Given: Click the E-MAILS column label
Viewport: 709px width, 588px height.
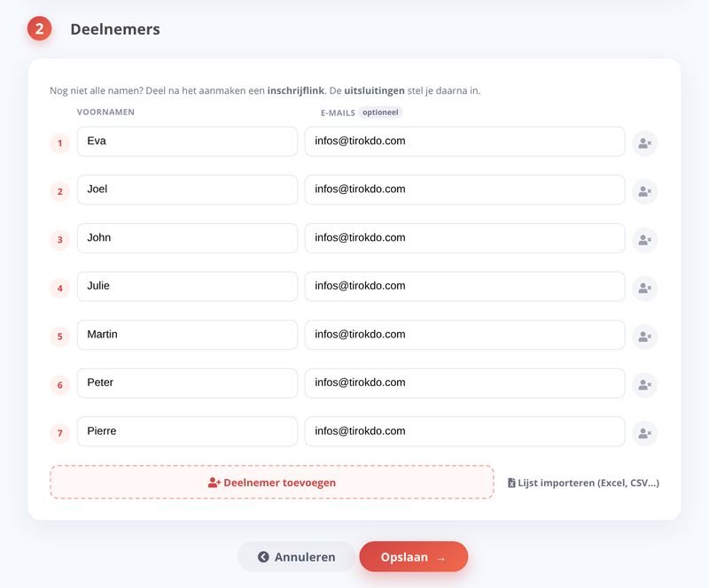Looking at the screenshot, I should 338,113.
